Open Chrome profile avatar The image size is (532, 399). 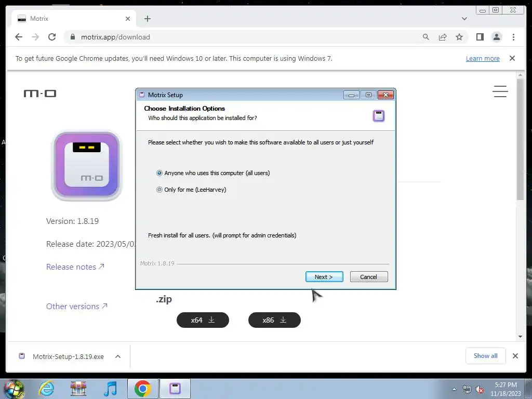click(496, 37)
